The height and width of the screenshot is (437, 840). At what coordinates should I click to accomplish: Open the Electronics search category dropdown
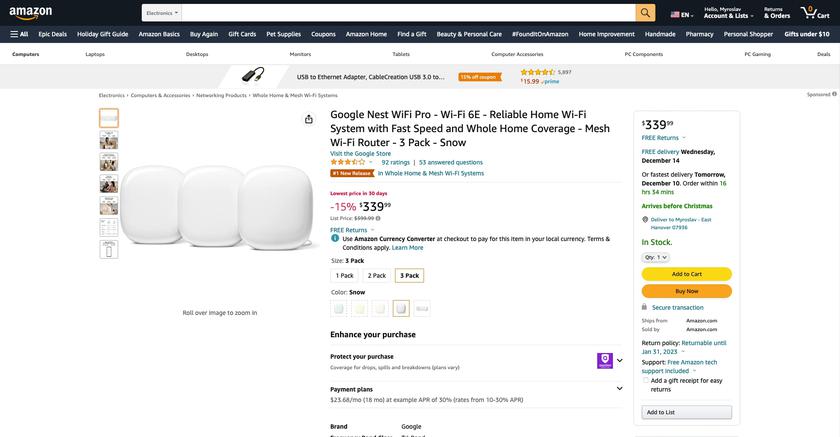[162, 13]
